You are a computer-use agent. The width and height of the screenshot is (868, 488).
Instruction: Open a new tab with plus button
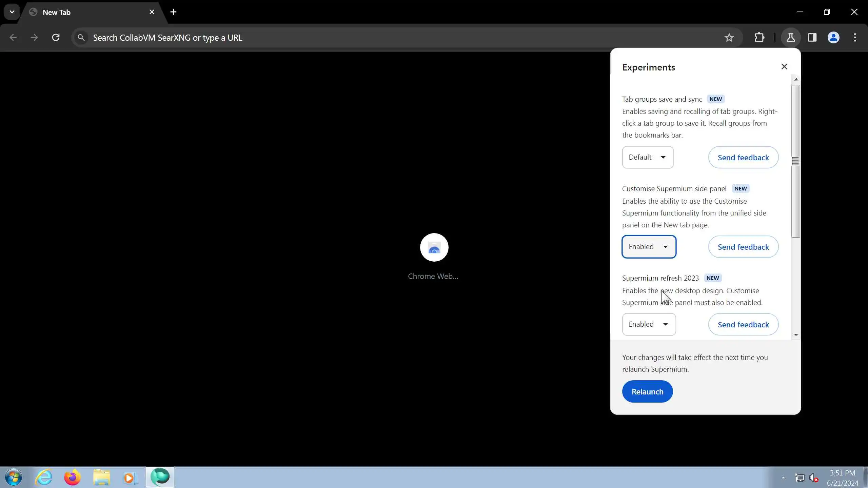(173, 12)
